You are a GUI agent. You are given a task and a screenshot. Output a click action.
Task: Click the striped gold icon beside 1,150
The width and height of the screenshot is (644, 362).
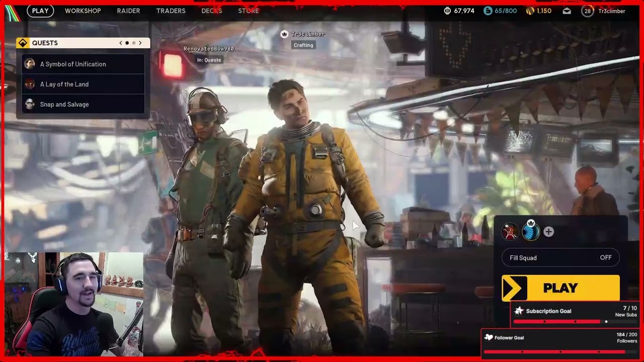[x=530, y=11]
